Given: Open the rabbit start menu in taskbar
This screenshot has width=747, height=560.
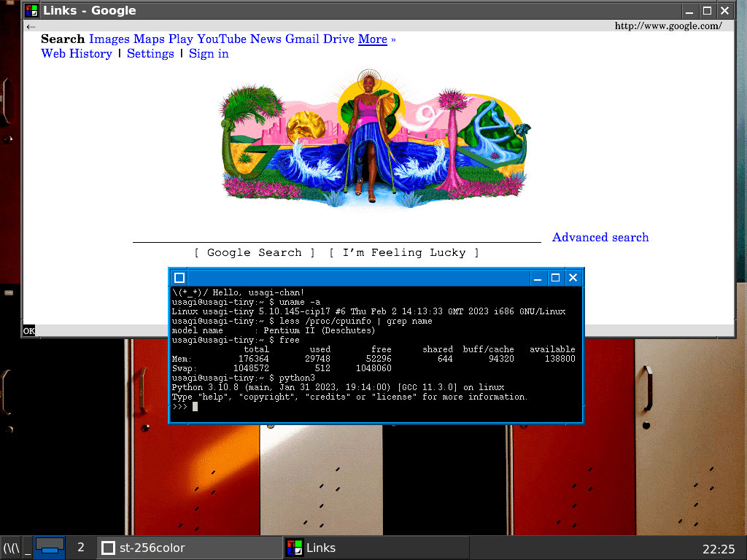Looking at the screenshot, I should (x=11, y=548).
